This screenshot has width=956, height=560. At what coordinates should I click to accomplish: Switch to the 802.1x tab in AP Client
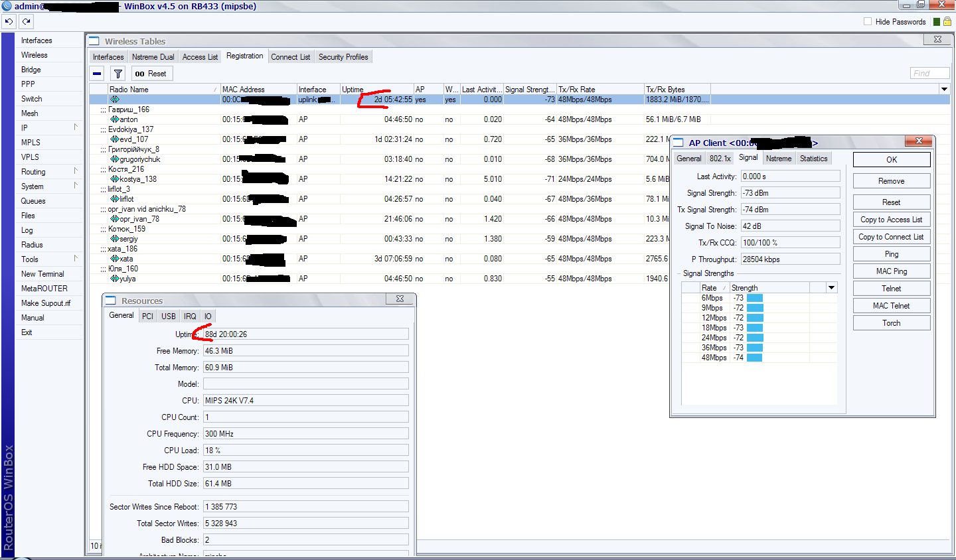point(720,159)
